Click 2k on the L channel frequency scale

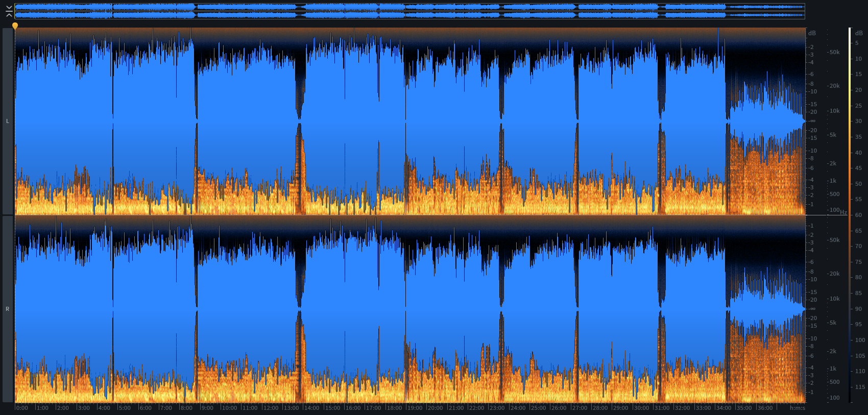(x=833, y=163)
